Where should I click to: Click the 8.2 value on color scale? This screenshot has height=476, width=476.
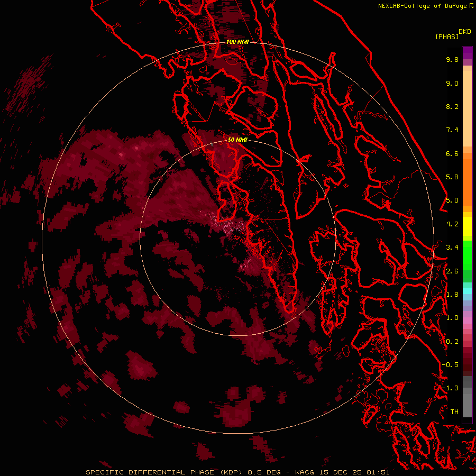tap(452, 106)
